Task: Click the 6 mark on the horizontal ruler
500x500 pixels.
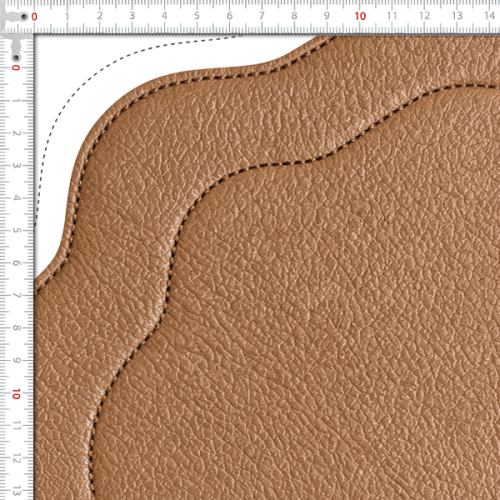Action: tap(229, 16)
